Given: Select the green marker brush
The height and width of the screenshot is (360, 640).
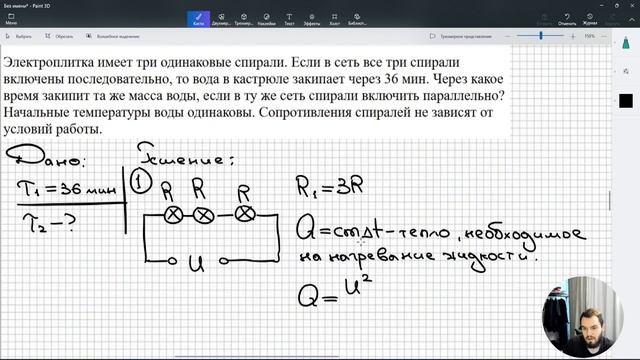Looking at the screenshot, I should pyautogui.click(x=626, y=43).
